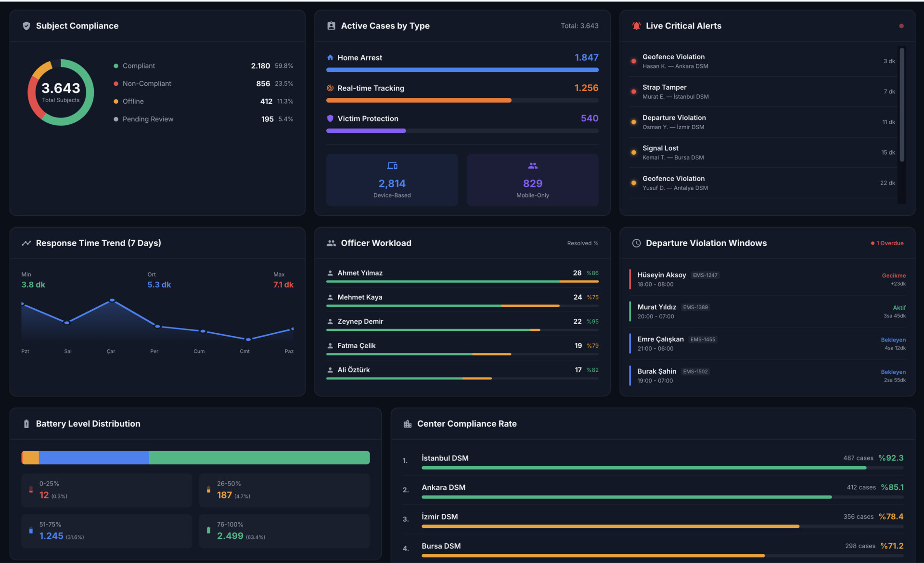Click the green 76-100% battery bar segment
Image resolution: width=924 pixels, height=563 pixels.
point(259,458)
